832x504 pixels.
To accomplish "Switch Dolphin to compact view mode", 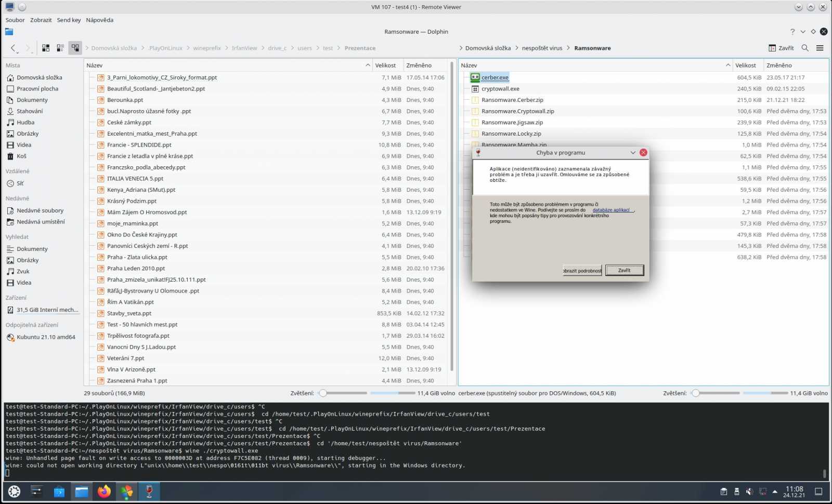I will click(60, 48).
